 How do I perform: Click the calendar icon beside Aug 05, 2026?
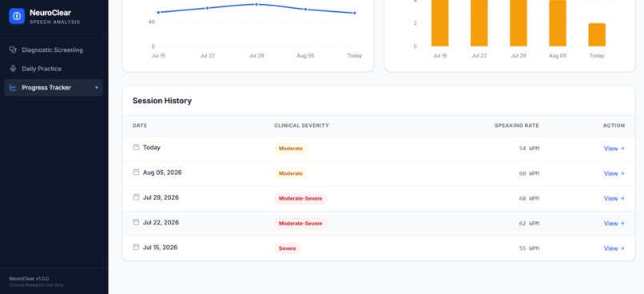point(136,172)
